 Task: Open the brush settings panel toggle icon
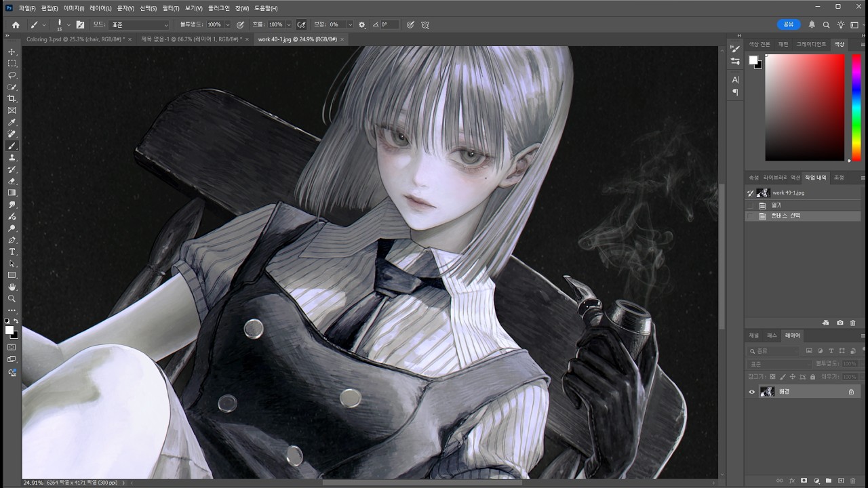(80, 24)
